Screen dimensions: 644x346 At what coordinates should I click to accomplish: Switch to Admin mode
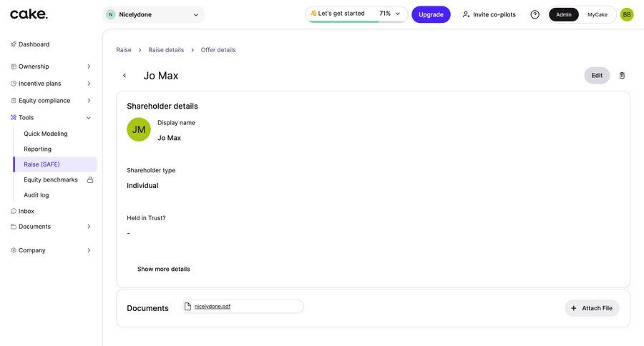click(x=564, y=14)
